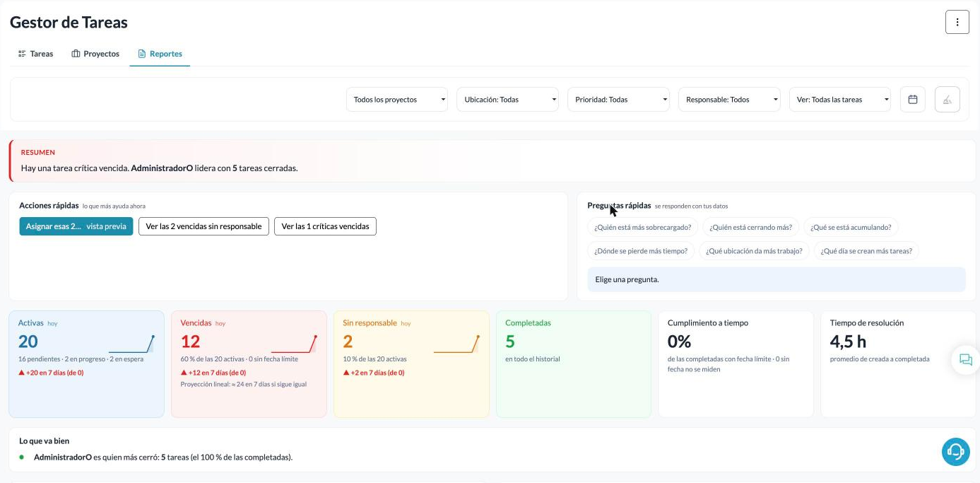This screenshot has height=483, width=980.
Task: Open the Ver: Todas las tareas dropdown
Action: (x=840, y=100)
